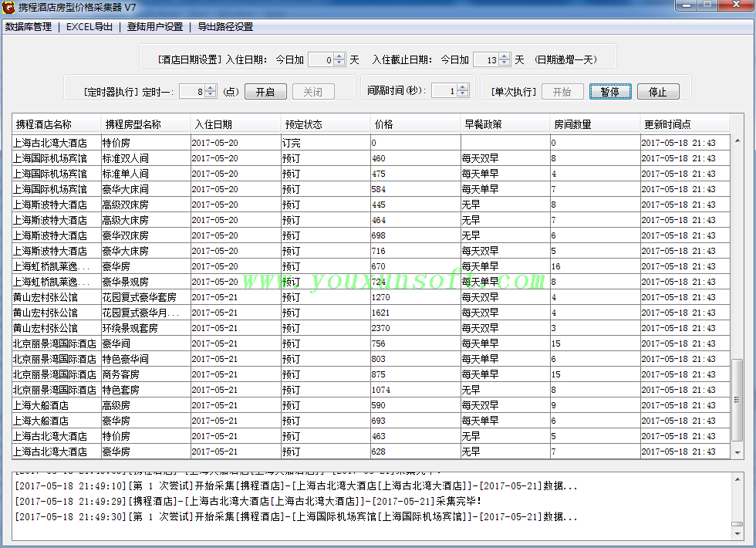Open the 数据库管理 menu
This screenshot has height=548, width=756.
[29, 27]
